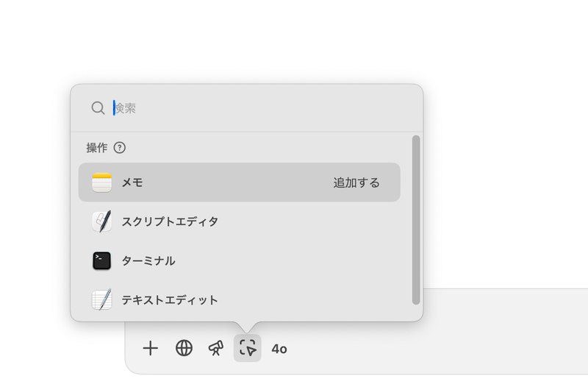This screenshot has width=588, height=387.
Task: Click the magnifying glass search icon
Action: pos(98,108)
